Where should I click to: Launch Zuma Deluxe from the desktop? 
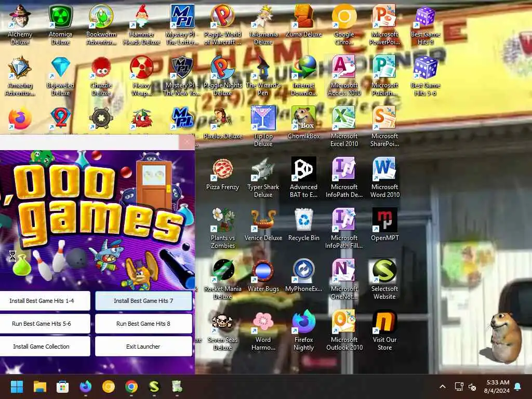pos(303,20)
